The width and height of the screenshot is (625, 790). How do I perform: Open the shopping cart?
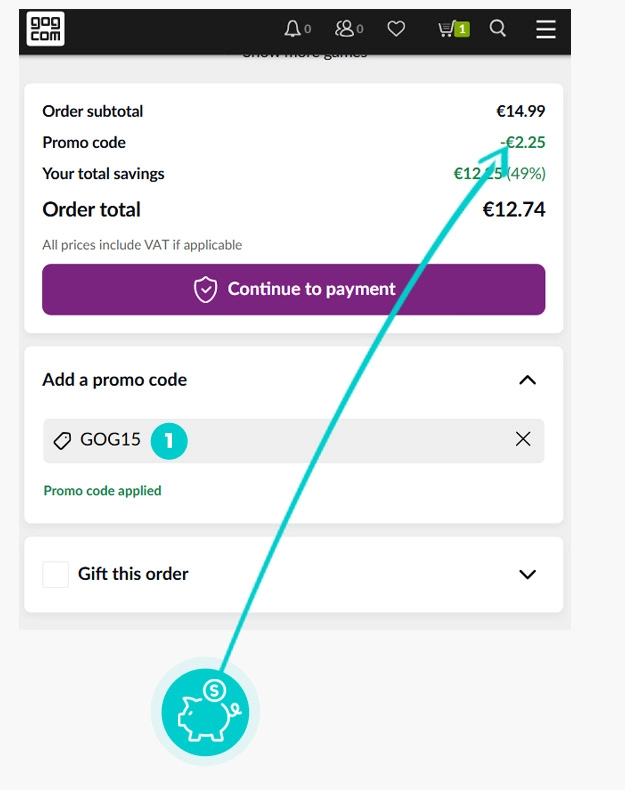point(452,29)
